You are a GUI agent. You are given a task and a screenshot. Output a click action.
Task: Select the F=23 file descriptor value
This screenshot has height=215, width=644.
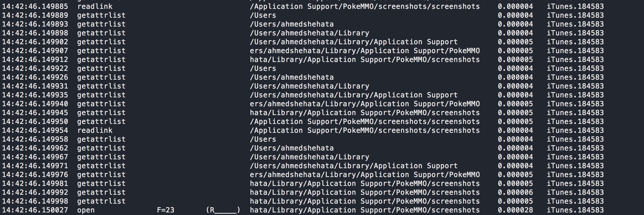(166, 210)
